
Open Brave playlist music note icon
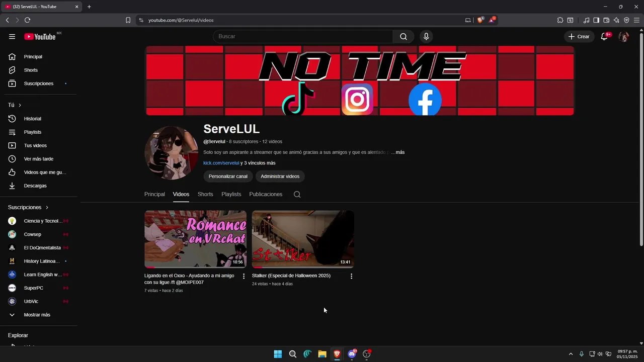pos(586,20)
